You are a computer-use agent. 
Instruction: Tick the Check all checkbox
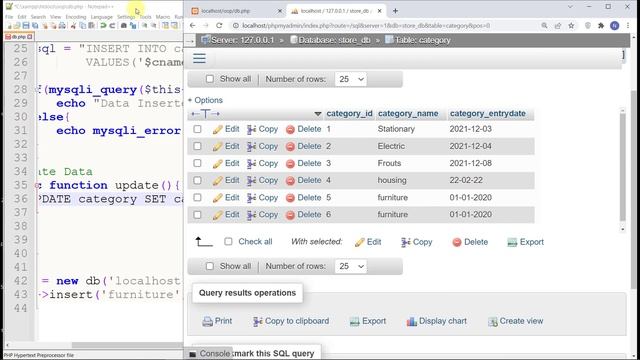[228, 242]
